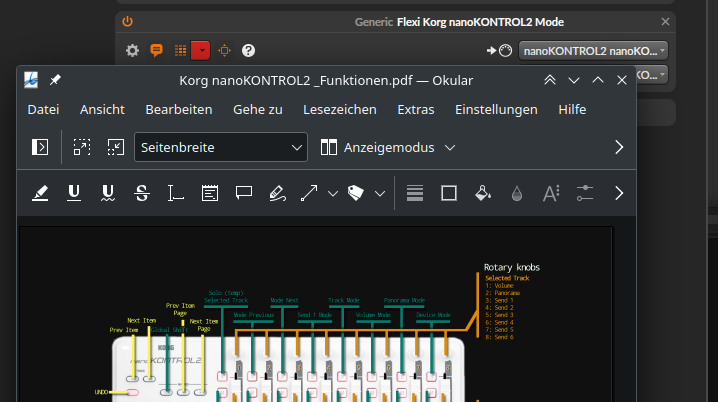
Task: Open the nanoKONTROL2 MIDI input dropdown
Action: click(593, 51)
